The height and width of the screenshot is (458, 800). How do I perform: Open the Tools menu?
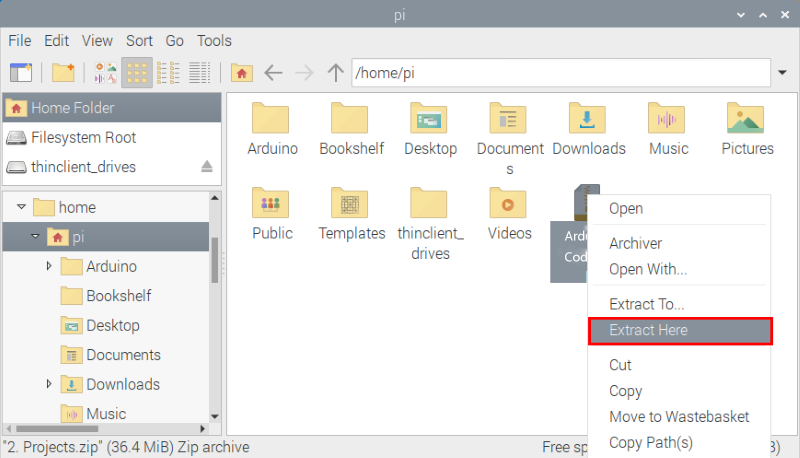214,41
